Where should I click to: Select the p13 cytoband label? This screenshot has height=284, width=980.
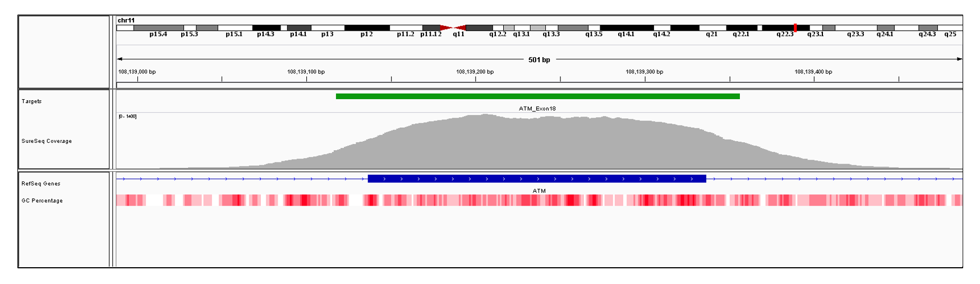pos(327,34)
